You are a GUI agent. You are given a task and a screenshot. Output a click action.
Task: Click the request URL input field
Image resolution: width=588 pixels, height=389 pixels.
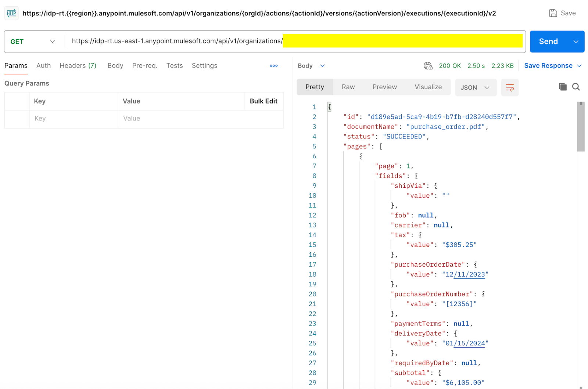tap(220, 41)
